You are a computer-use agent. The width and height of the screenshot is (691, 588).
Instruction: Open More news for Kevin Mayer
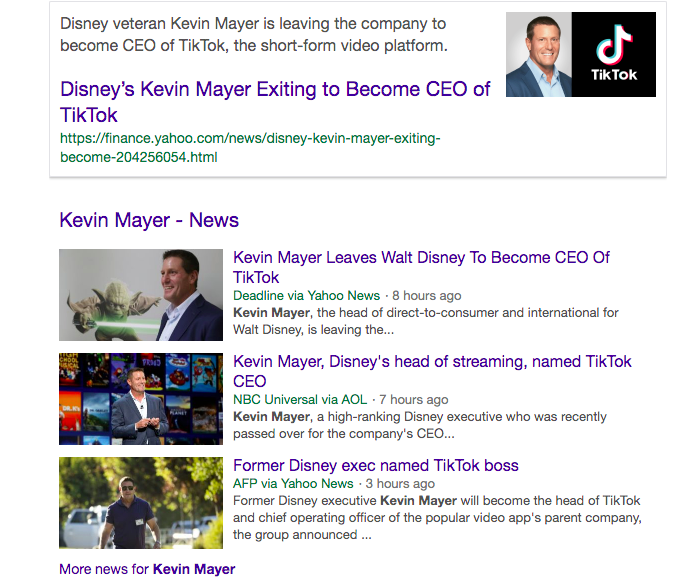click(147, 569)
